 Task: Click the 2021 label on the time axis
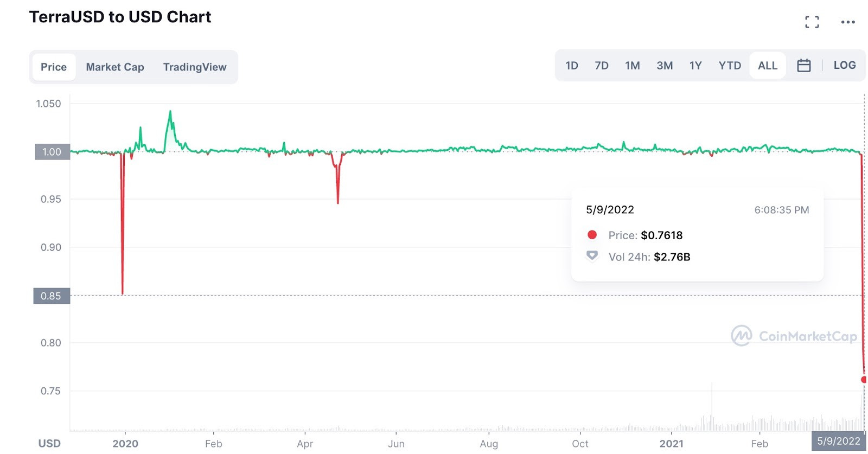point(672,444)
